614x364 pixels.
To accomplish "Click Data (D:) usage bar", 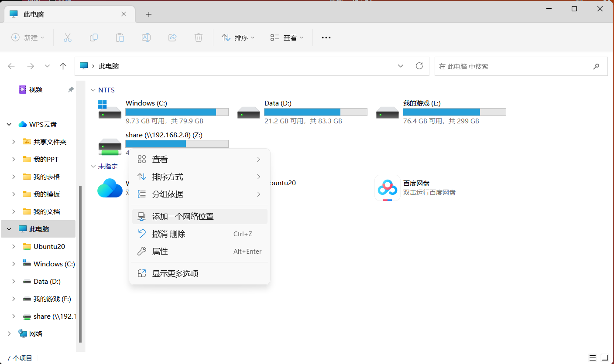I will click(x=316, y=112).
